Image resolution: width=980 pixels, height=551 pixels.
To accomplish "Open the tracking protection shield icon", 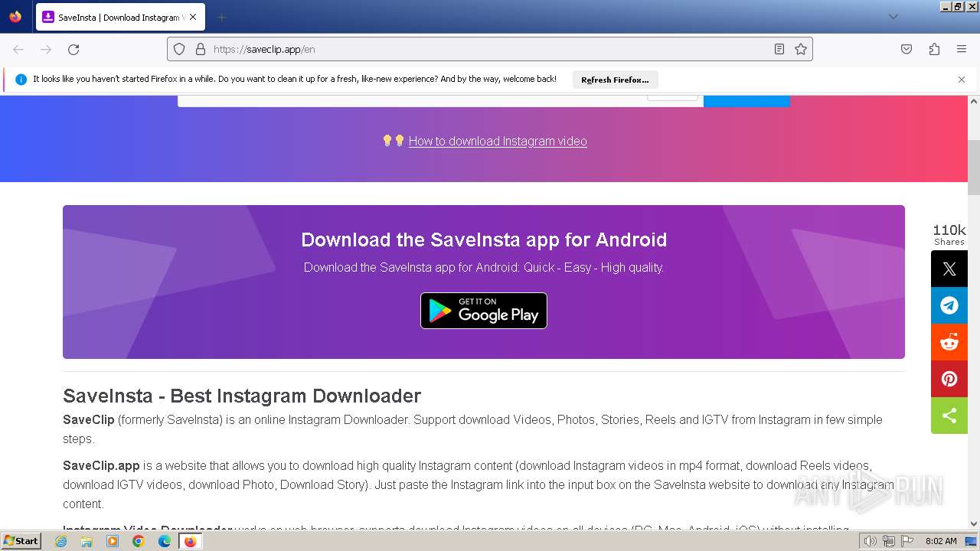I will click(x=179, y=49).
